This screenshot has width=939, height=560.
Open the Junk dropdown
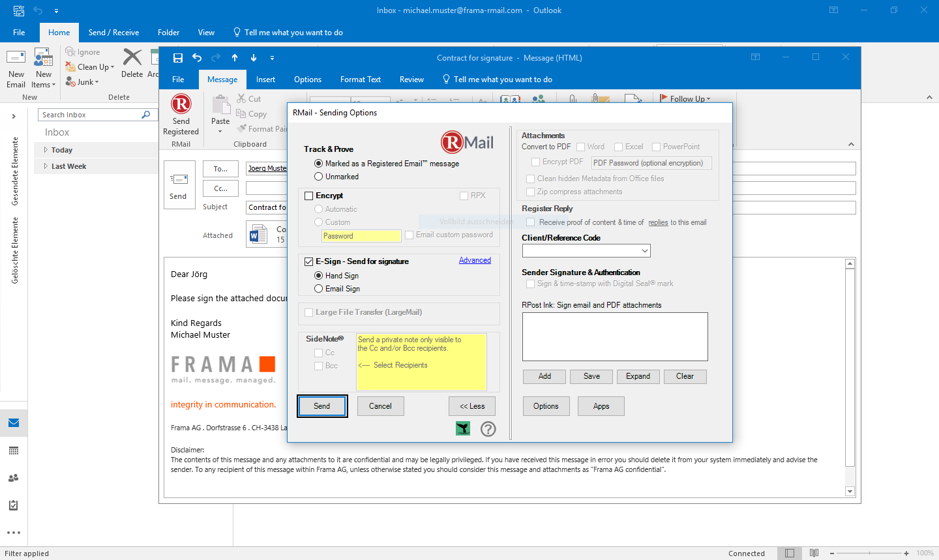(97, 82)
